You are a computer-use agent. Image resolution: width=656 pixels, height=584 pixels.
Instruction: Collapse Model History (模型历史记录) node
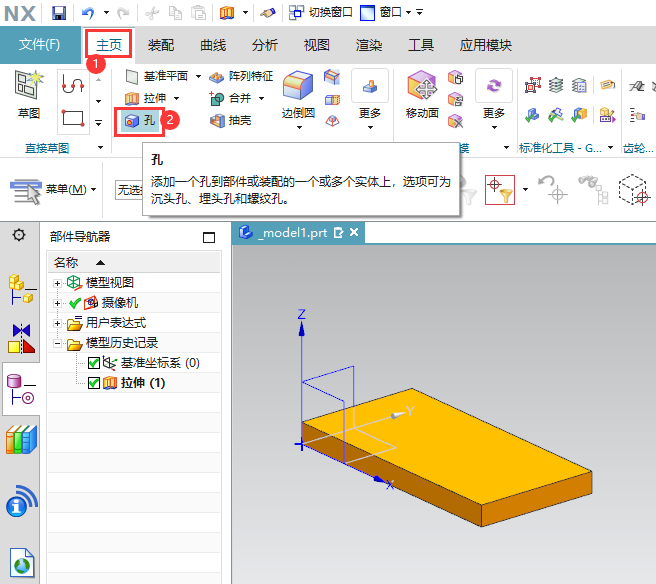[57, 343]
